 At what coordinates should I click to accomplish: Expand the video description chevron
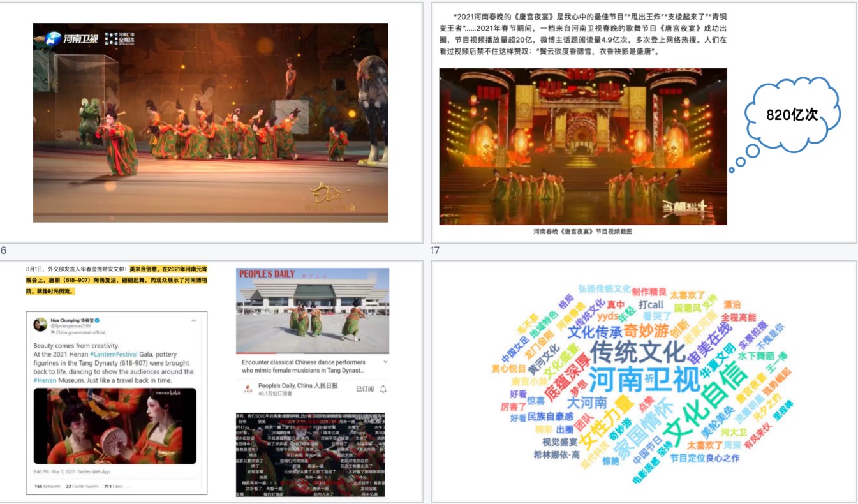pos(385,362)
